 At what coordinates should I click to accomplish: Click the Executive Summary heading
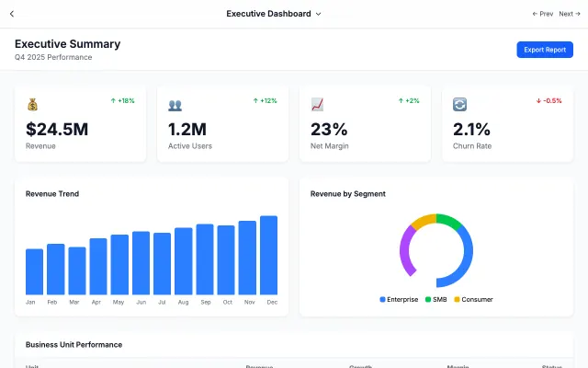[x=67, y=44]
